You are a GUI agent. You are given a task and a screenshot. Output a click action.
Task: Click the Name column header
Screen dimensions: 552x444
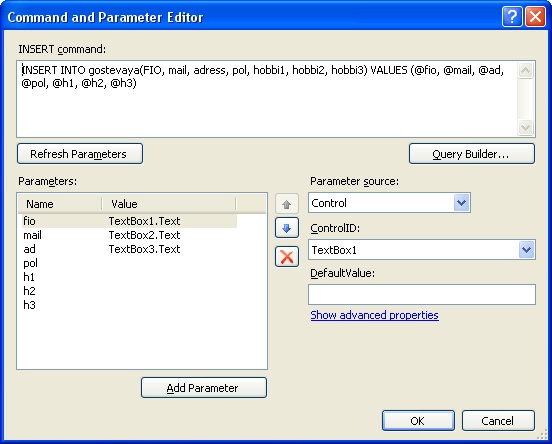(60, 204)
